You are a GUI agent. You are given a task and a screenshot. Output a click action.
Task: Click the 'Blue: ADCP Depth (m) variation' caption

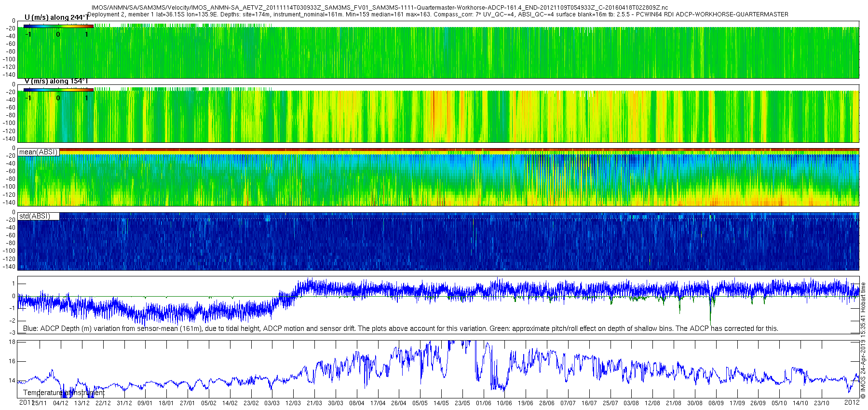tap(401, 328)
